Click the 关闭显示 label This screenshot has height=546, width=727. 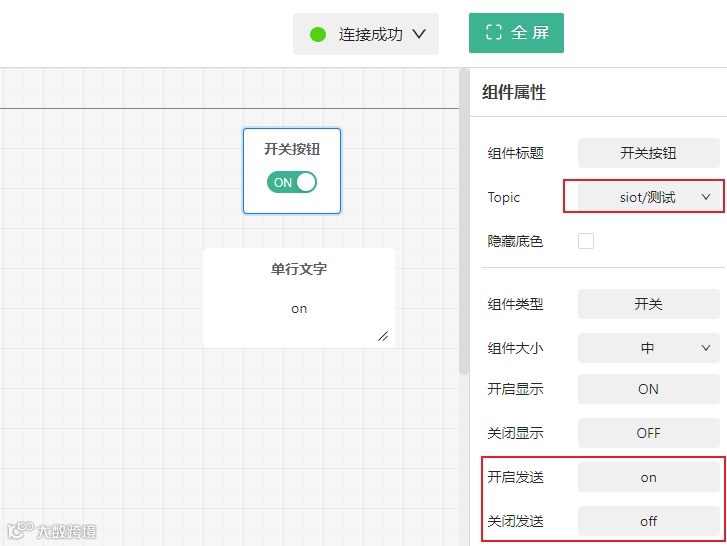coord(515,433)
